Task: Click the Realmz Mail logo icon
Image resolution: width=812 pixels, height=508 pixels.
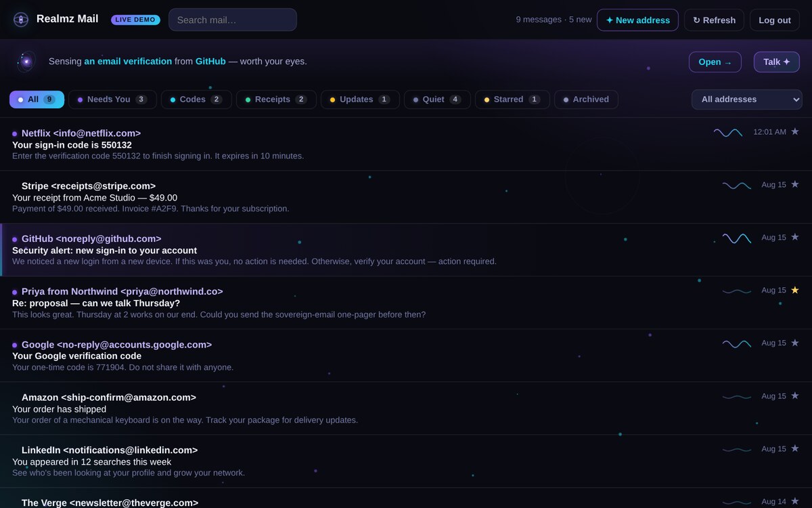Action: 21,20
